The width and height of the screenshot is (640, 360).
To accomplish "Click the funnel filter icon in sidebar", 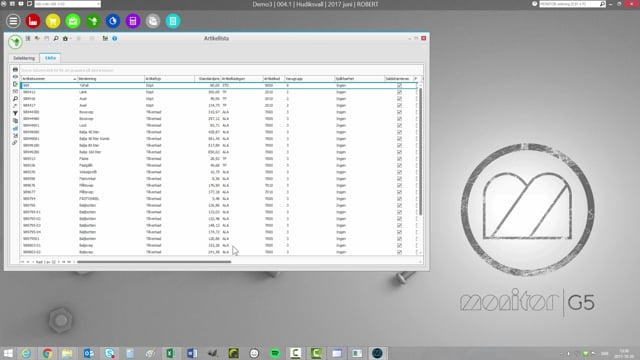I will [15, 113].
